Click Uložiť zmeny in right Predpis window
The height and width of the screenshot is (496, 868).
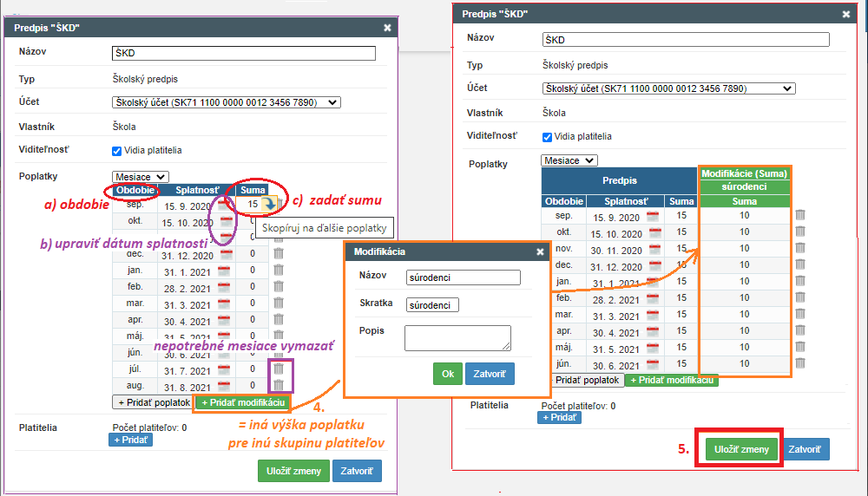741,449
